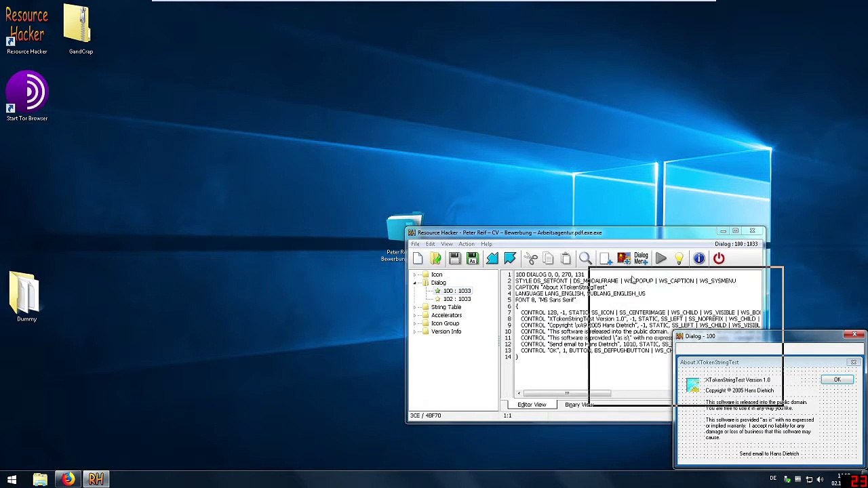Expand the Version Info tree node
Screen dimensions: 868x488
415,331
